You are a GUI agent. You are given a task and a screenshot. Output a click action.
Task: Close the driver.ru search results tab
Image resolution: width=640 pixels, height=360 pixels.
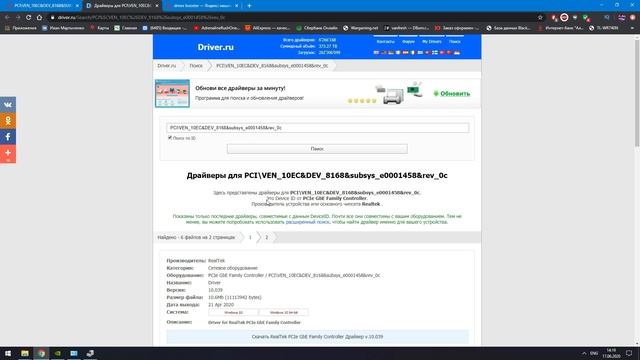click(157, 6)
